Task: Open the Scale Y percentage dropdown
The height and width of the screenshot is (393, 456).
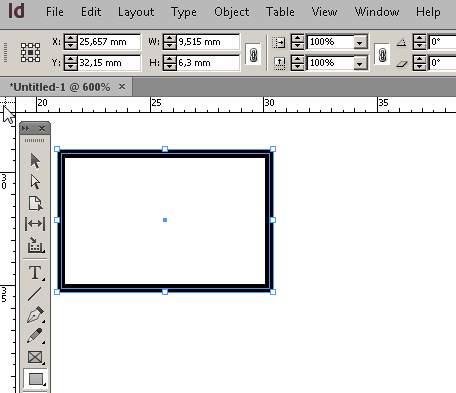Action: pyautogui.click(x=360, y=63)
